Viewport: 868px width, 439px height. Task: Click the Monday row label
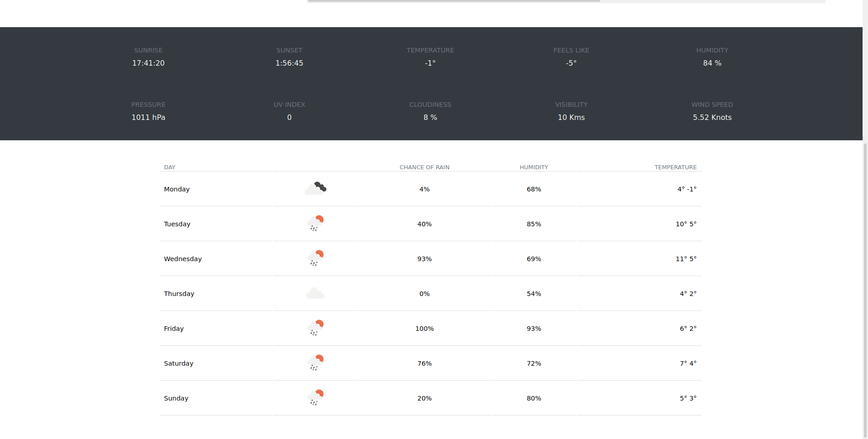[x=177, y=189]
